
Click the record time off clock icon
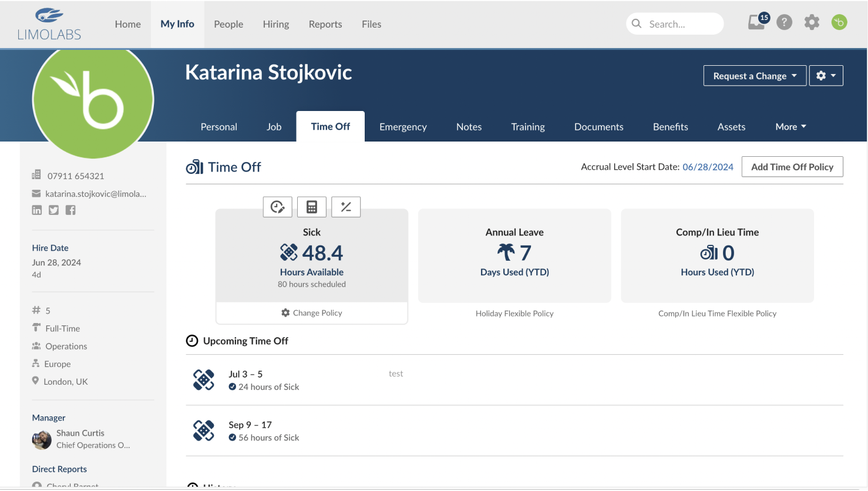277,207
